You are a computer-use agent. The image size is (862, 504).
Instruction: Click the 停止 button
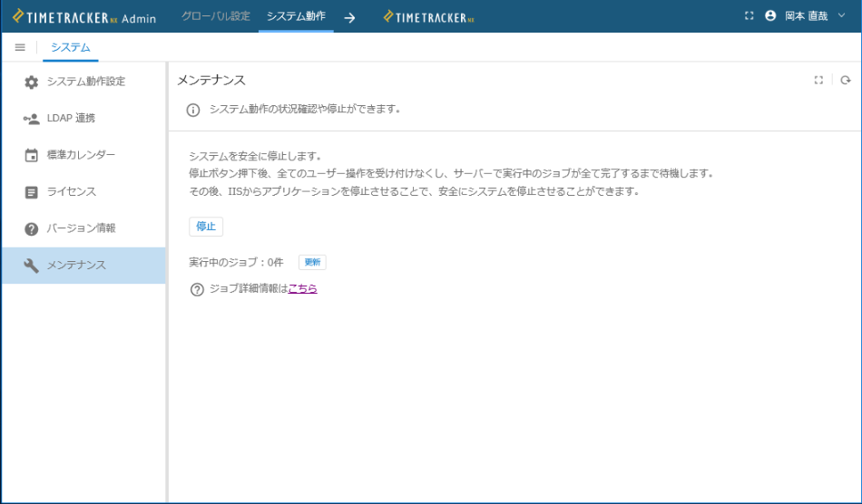[206, 227]
